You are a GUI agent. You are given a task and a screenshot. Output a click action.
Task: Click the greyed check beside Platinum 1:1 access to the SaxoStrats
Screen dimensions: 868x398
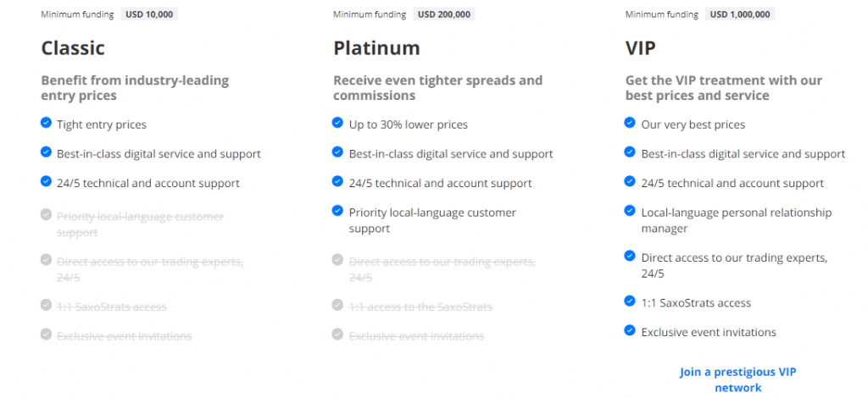[338, 306]
